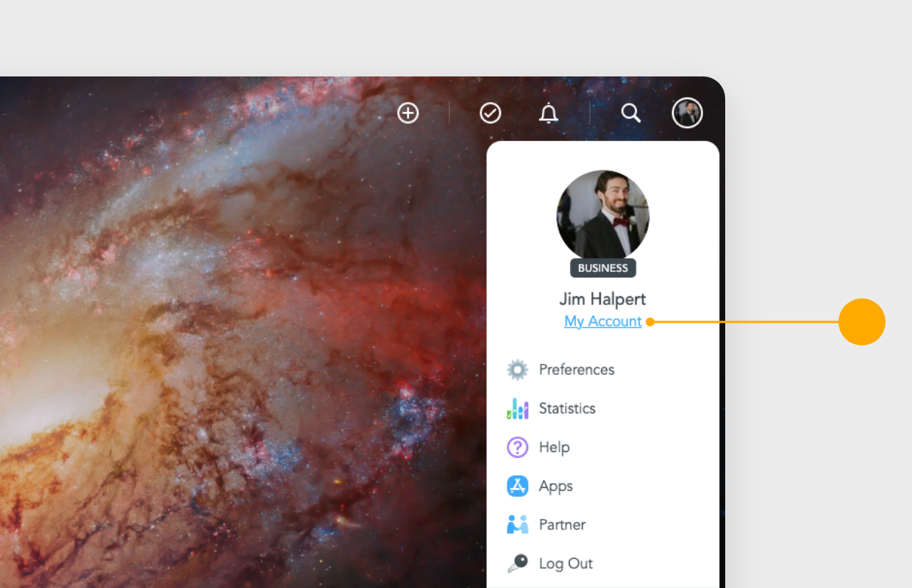Open completed tasks via the checkmark circle icon

point(490,113)
